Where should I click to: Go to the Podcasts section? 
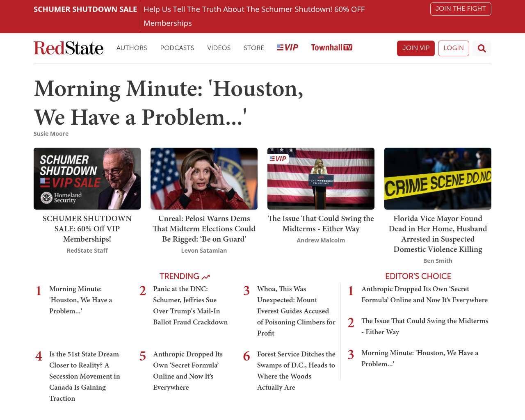point(177,48)
